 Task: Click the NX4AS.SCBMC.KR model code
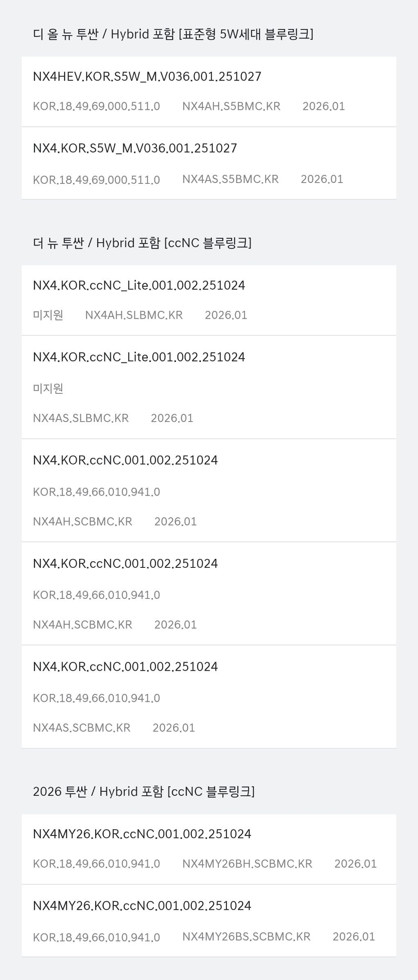click(x=82, y=728)
